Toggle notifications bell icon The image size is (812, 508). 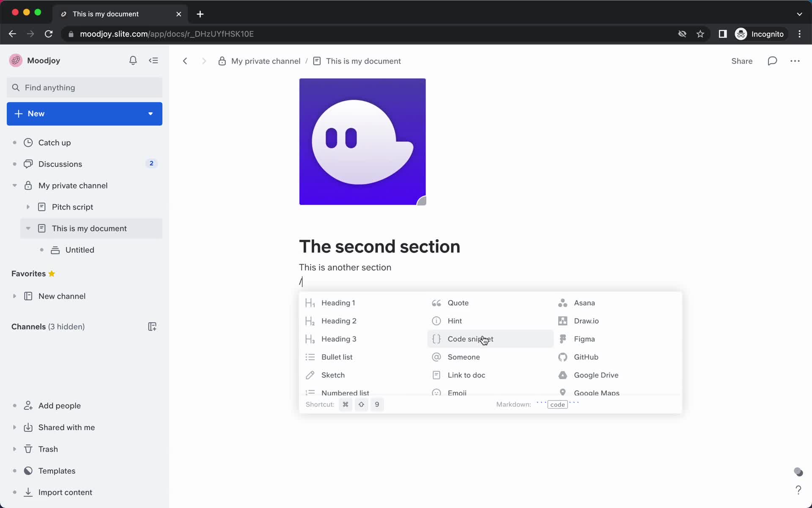[x=133, y=60]
